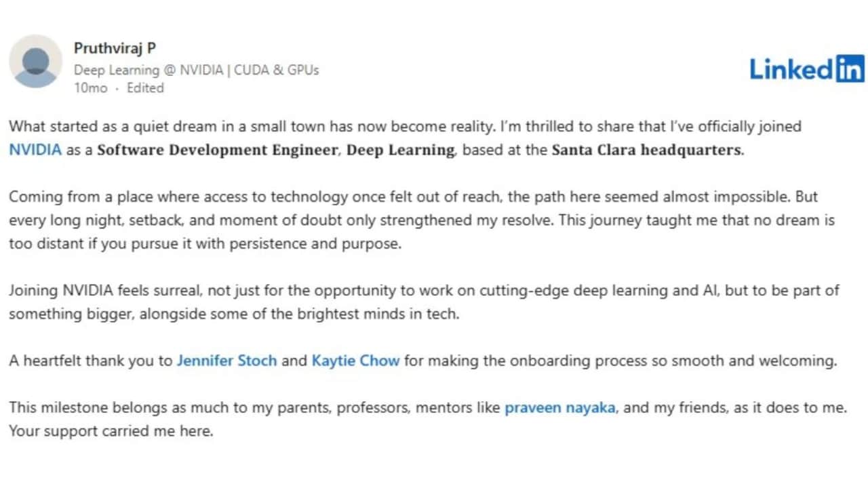Open Pruthviraj P's profile via name

point(114,49)
